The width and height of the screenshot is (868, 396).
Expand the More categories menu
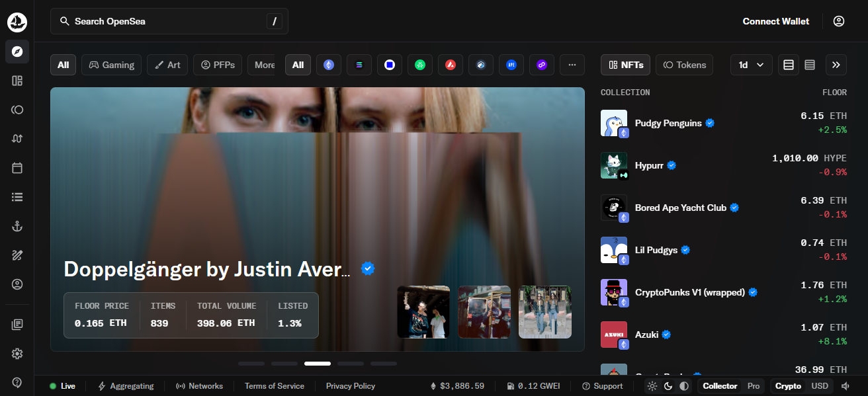(264, 65)
